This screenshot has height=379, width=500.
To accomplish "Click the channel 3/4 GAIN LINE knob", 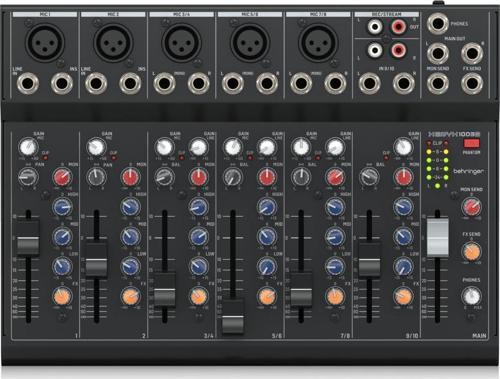I will point(199,147).
